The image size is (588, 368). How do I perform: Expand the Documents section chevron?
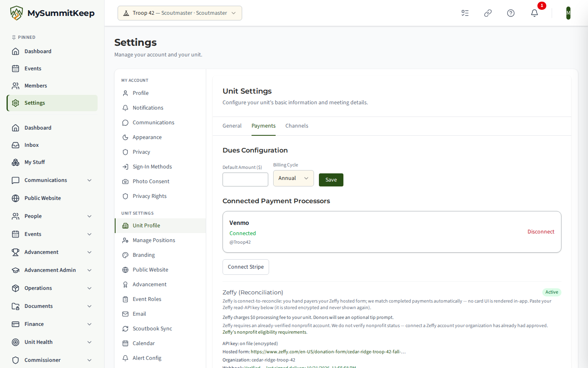(89, 306)
